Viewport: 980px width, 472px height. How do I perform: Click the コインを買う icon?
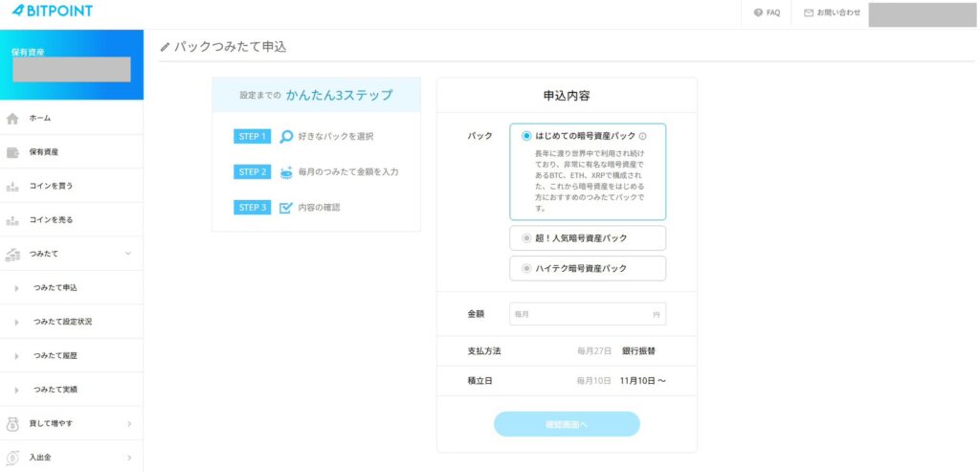[x=12, y=186]
